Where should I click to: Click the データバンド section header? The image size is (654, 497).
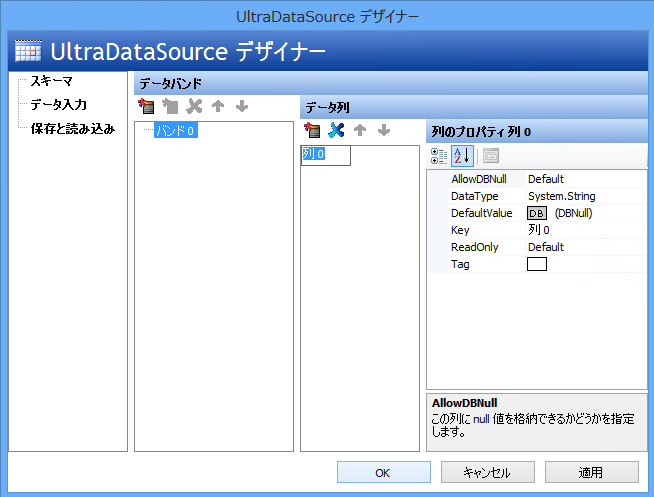point(390,83)
